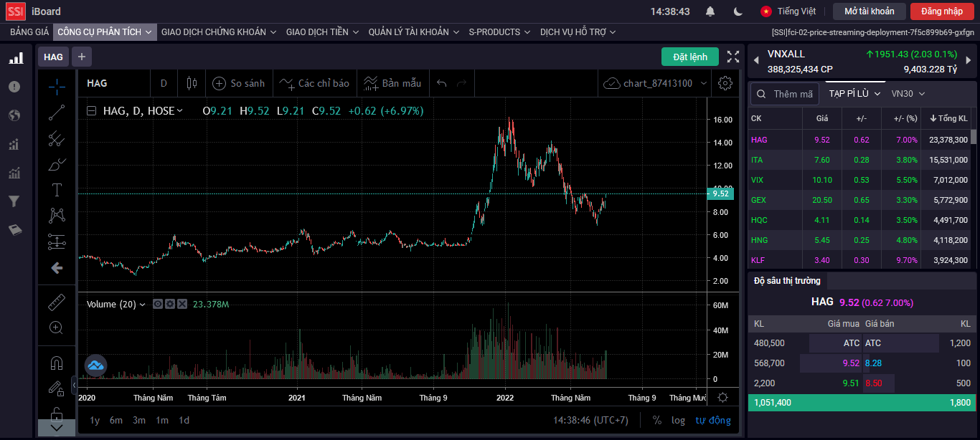Set time range to 1y
The height and width of the screenshot is (440, 980).
click(95, 421)
